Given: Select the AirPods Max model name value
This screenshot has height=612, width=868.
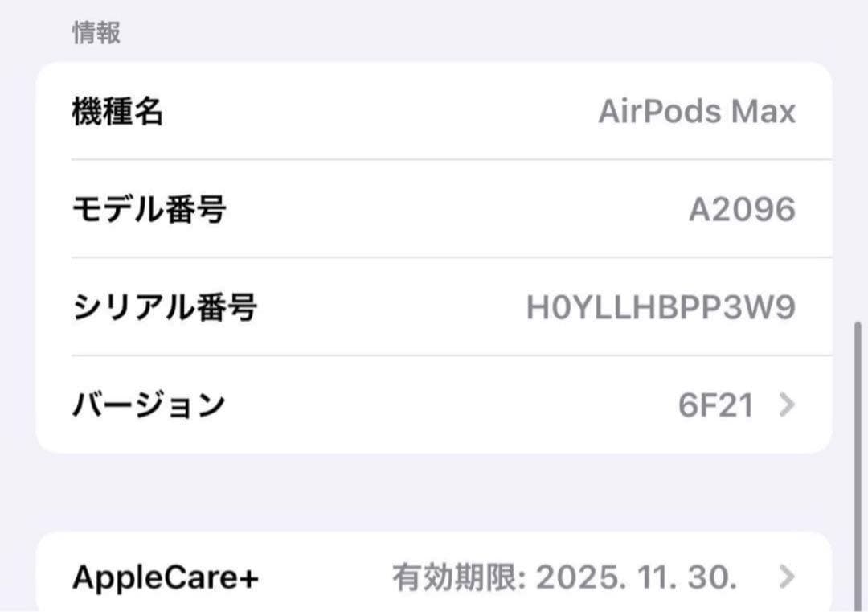Looking at the screenshot, I should 698,112.
